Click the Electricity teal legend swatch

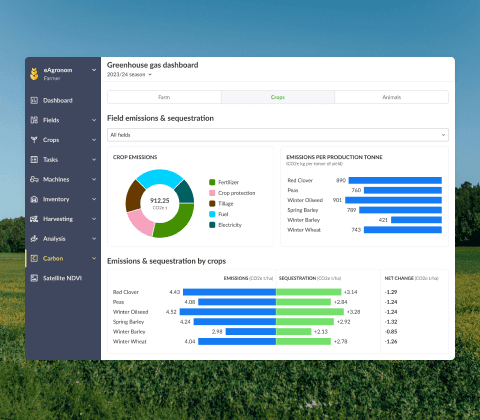[x=212, y=225]
